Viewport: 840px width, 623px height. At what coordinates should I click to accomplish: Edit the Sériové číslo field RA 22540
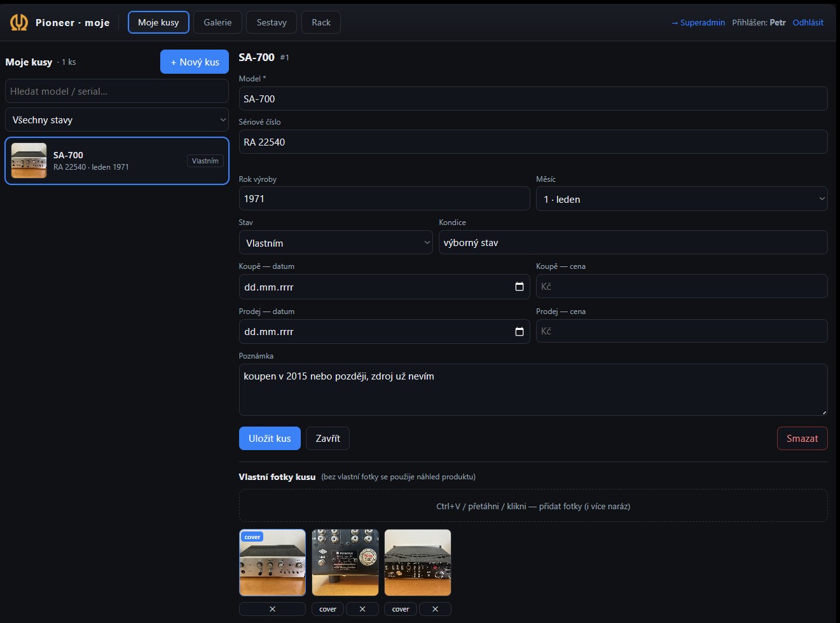pyautogui.click(x=533, y=142)
